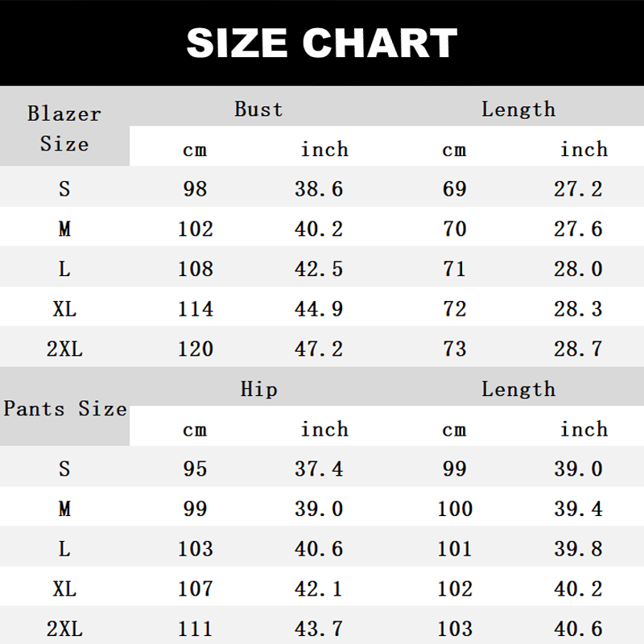This screenshot has height=644, width=644.
Task: Select the Blazer Size header cell
Action: [64, 128]
